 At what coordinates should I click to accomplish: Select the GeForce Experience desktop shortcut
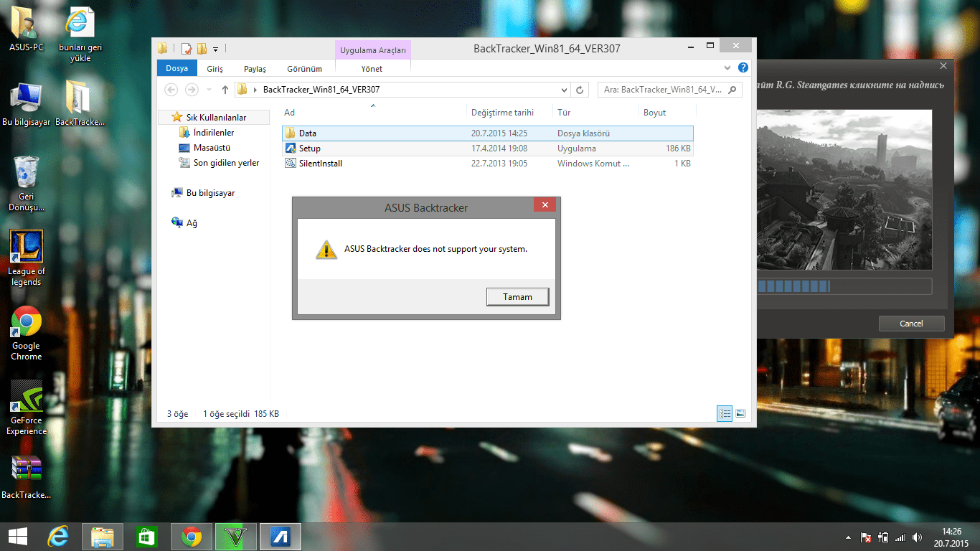coord(27,408)
